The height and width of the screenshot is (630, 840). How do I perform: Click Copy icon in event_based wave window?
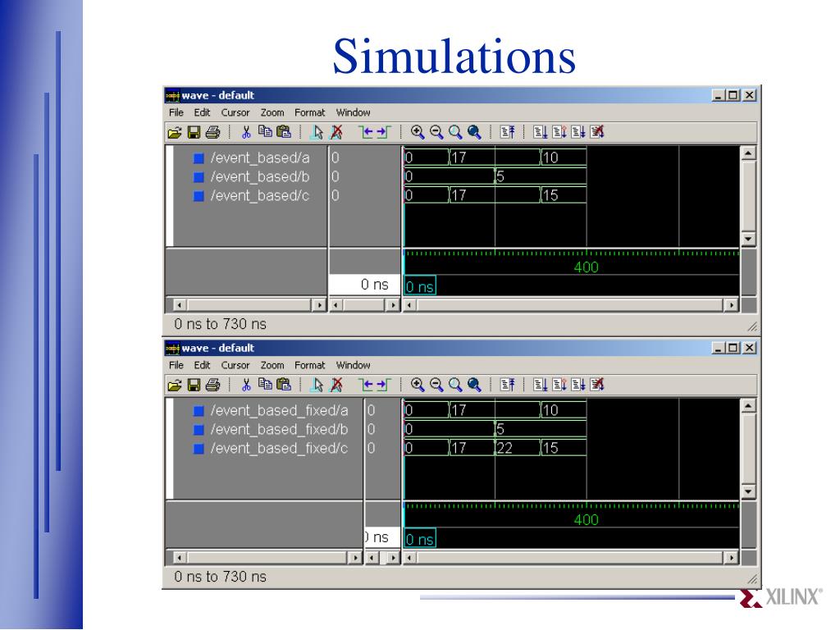[x=265, y=132]
